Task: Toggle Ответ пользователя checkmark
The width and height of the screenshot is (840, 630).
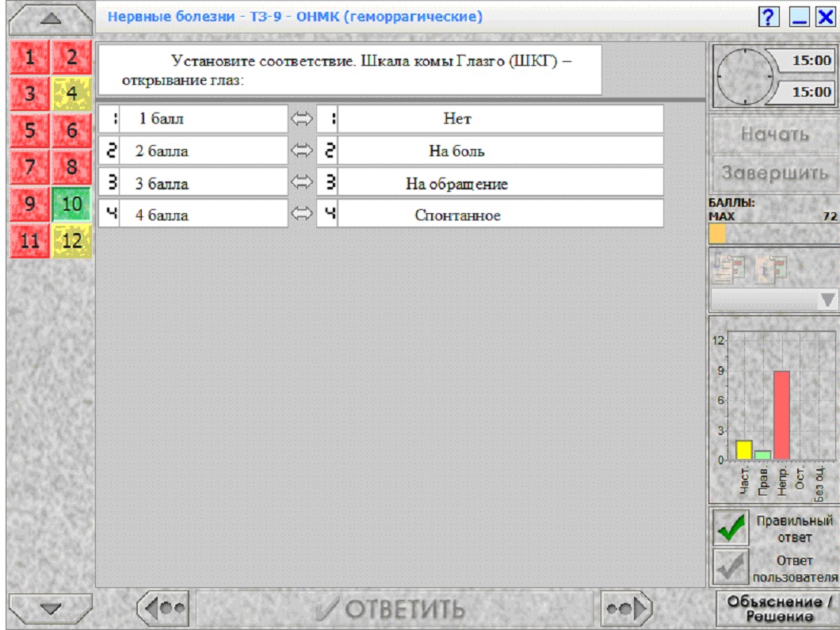Action: [x=731, y=567]
